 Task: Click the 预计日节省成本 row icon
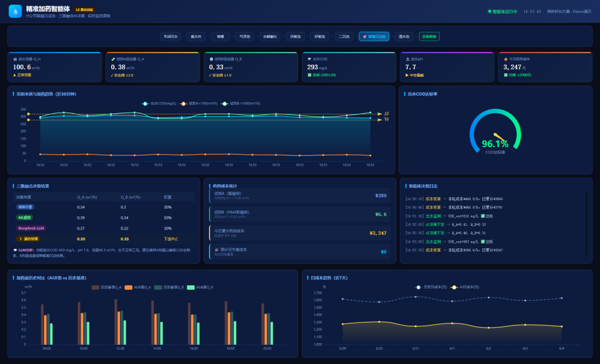tap(217, 250)
